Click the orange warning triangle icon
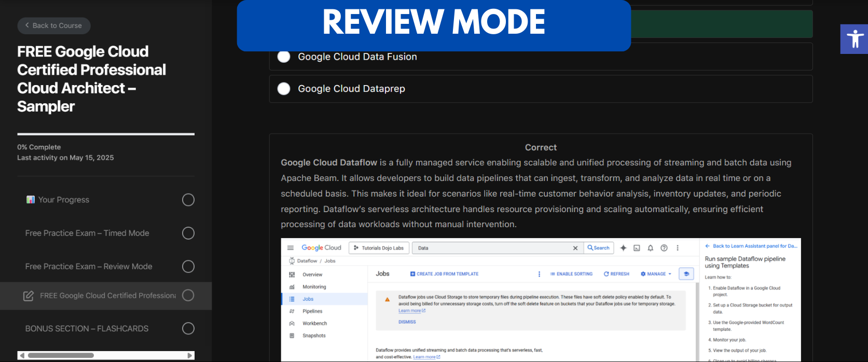Image resolution: width=868 pixels, height=362 pixels. [x=387, y=300]
